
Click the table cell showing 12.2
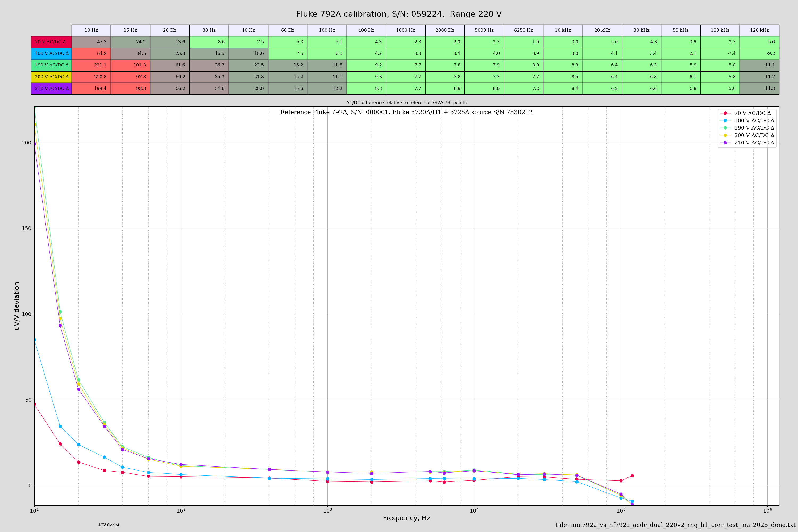tap(327, 89)
